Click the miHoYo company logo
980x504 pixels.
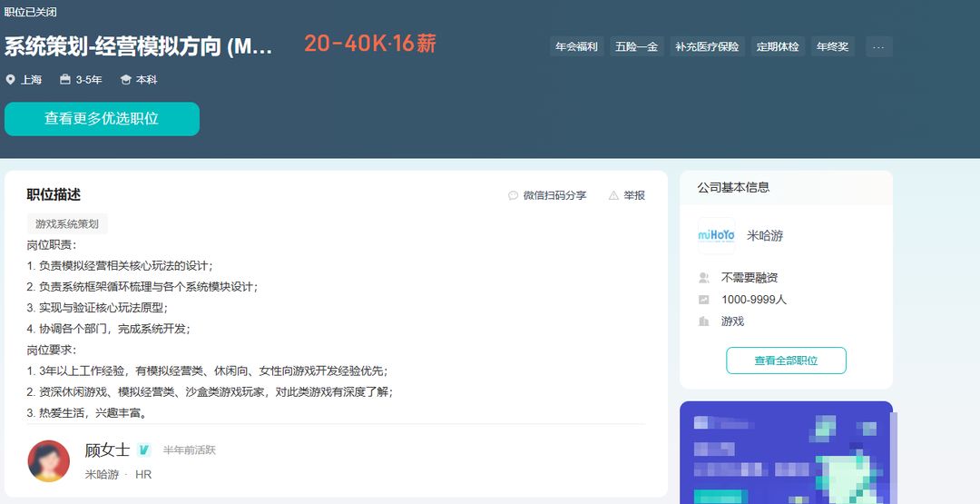pos(716,236)
